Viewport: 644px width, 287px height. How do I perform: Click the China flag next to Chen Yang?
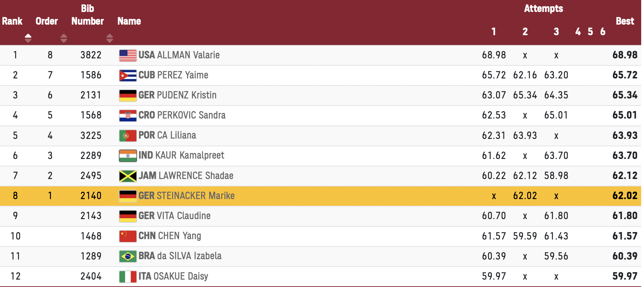click(x=128, y=236)
